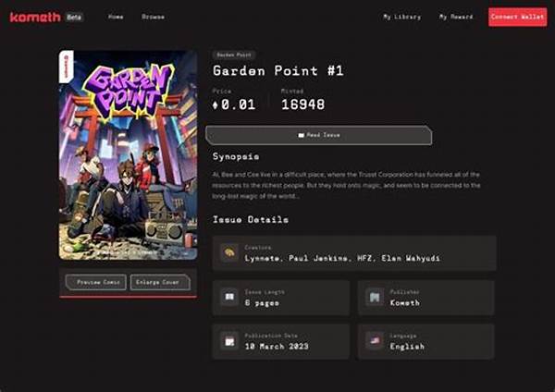
Task: Open the Browse nav item
Action: point(153,17)
